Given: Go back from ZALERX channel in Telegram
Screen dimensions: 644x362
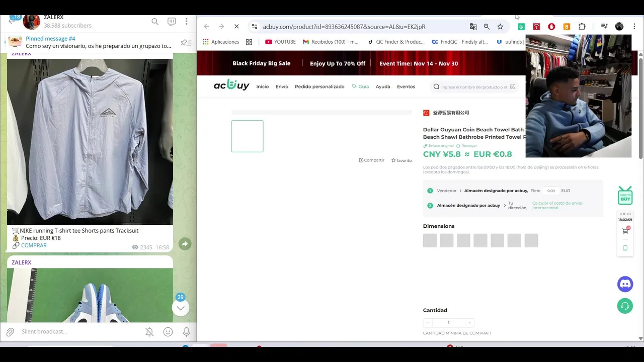Looking at the screenshot, I should point(12,22).
